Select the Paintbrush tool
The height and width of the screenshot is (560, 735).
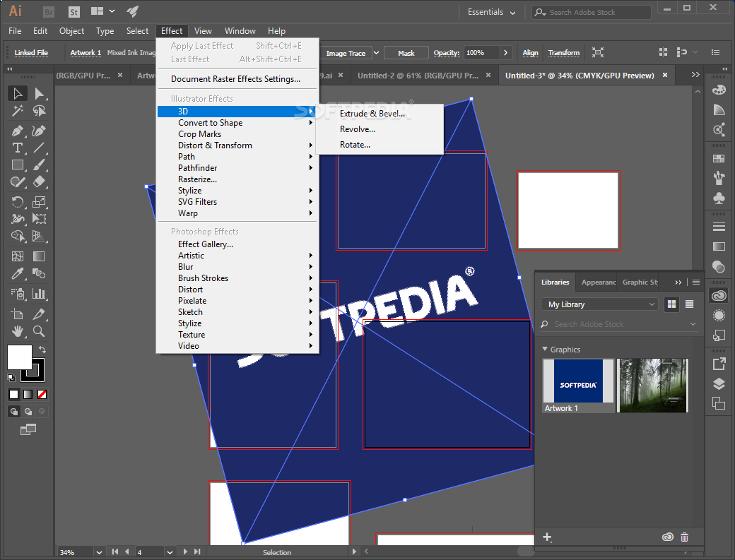click(x=40, y=165)
